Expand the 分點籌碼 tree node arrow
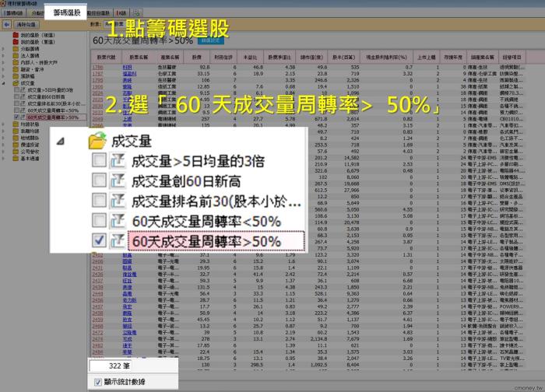545x392 pixels. click(3, 49)
